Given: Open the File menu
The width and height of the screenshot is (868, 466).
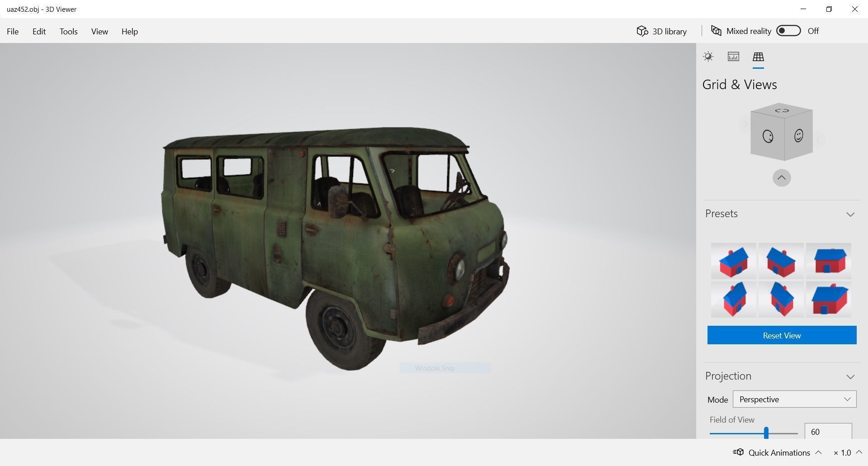Looking at the screenshot, I should (13, 31).
